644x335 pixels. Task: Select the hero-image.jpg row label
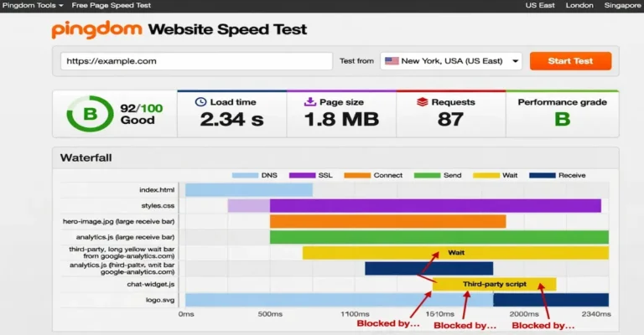click(119, 221)
